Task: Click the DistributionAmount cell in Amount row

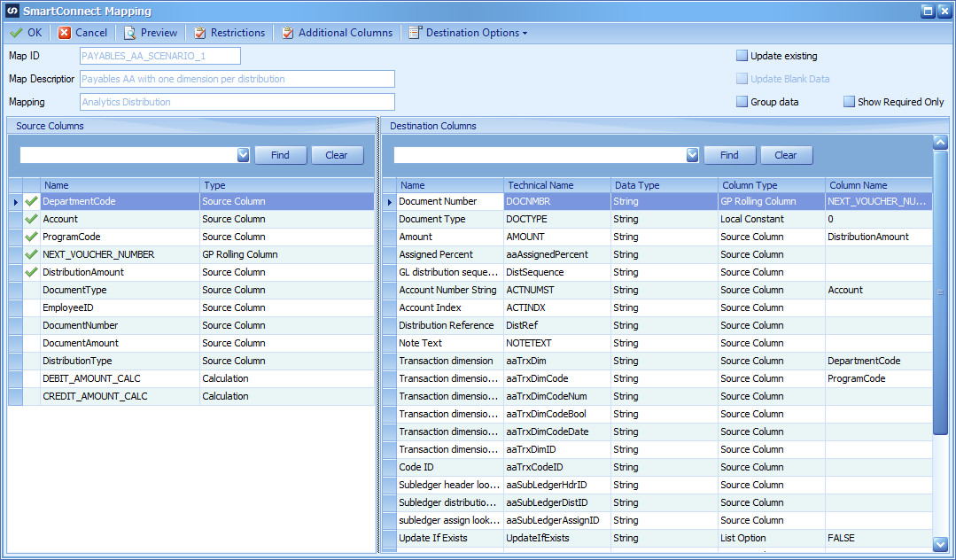Action: click(x=879, y=237)
